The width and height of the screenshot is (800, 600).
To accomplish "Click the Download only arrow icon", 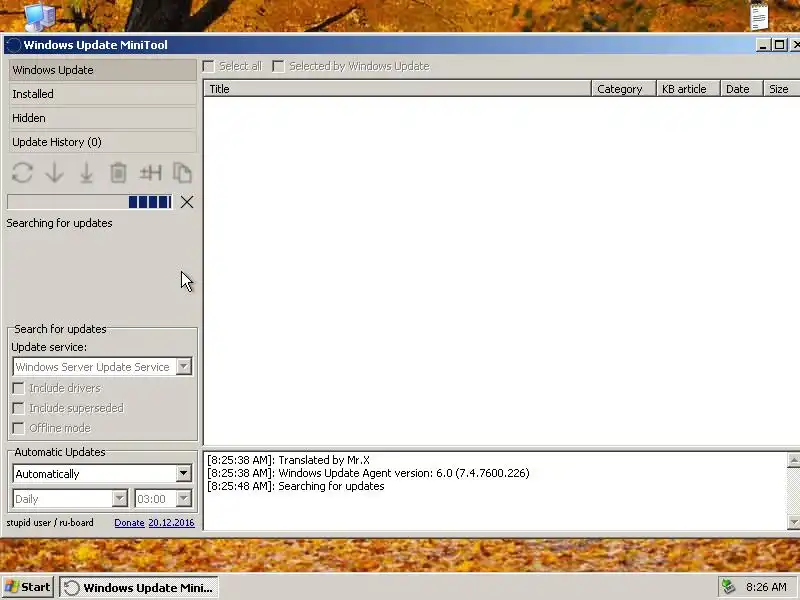I will click(x=55, y=173).
